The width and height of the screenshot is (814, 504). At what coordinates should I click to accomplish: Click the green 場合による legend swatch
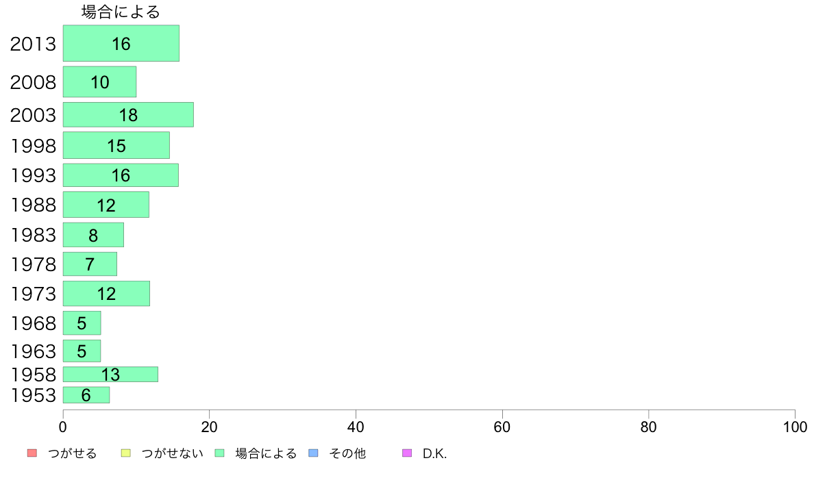219,453
